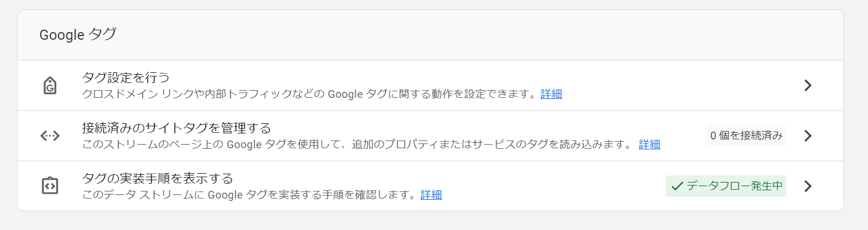
Task: Click the clipboard code icon for tag instructions
Action: point(50,186)
